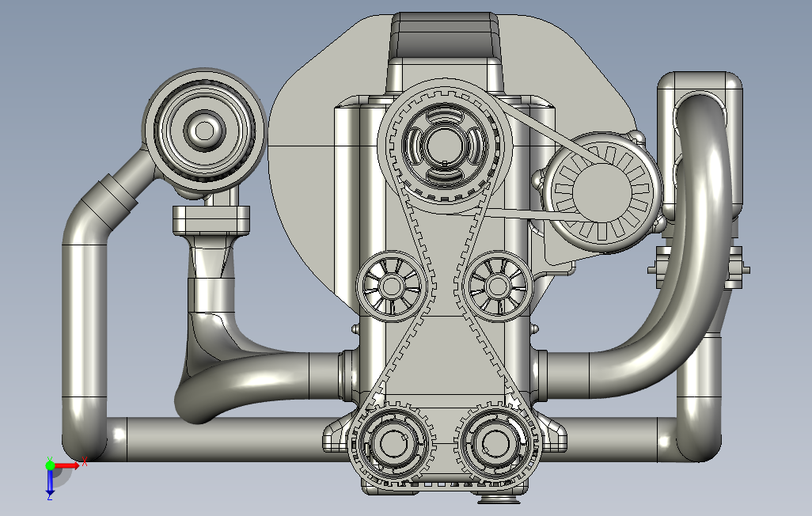Image resolution: width=812 pixels, height=516 pixels.
Task: Select the round turbo housing at upper left
Action: click(x=204, y=130)
